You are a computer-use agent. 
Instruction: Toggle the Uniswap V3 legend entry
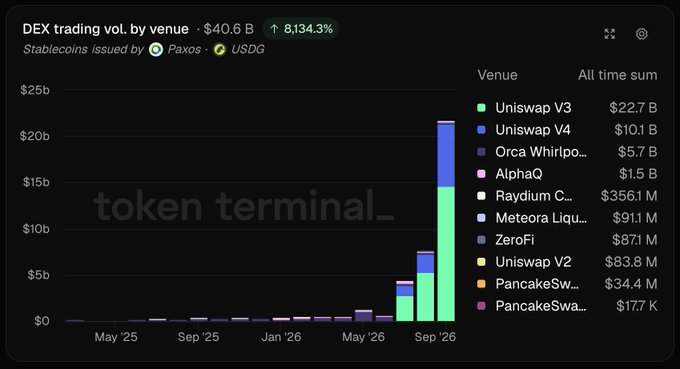pos(567,108)
